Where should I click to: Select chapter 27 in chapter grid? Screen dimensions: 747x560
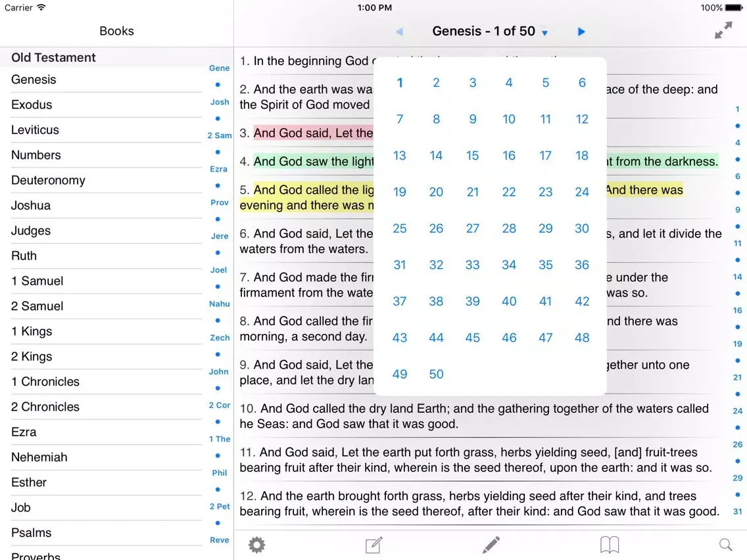(x=473, y=229)
